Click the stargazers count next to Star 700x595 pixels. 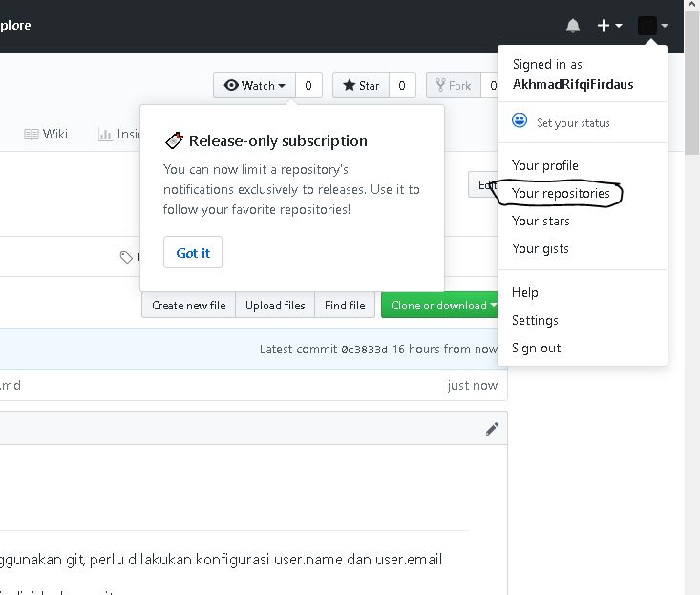[x=402, y=85]
